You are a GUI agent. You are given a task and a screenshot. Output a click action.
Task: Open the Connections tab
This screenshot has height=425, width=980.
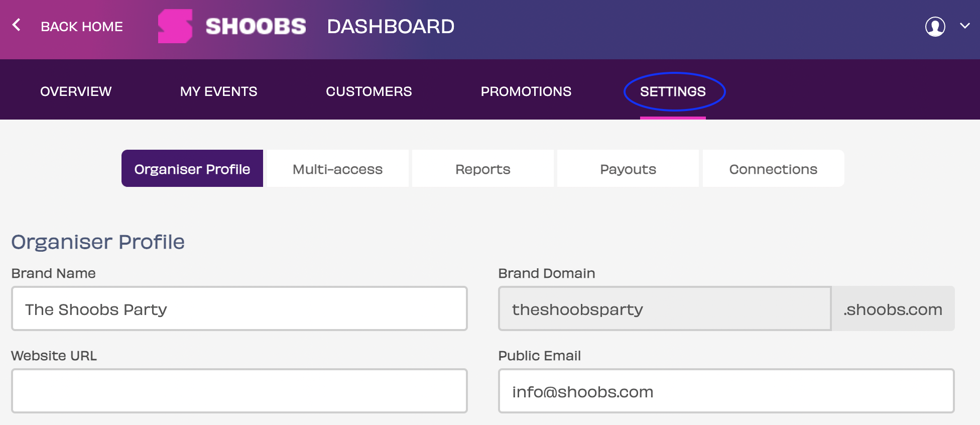pos(773,168)
